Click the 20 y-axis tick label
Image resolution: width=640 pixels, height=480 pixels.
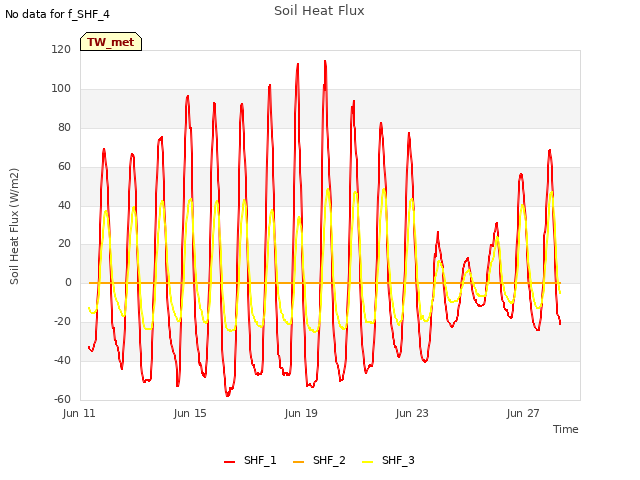click(64, 244)
